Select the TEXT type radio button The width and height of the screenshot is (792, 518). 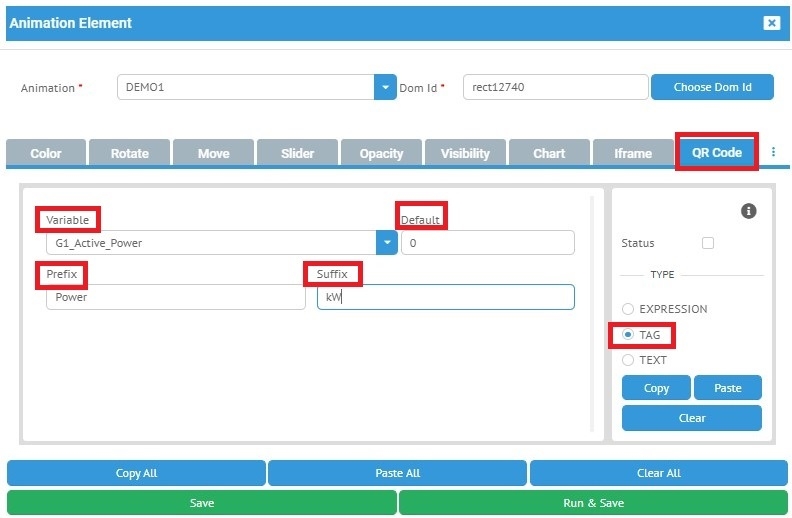[628, 360]
